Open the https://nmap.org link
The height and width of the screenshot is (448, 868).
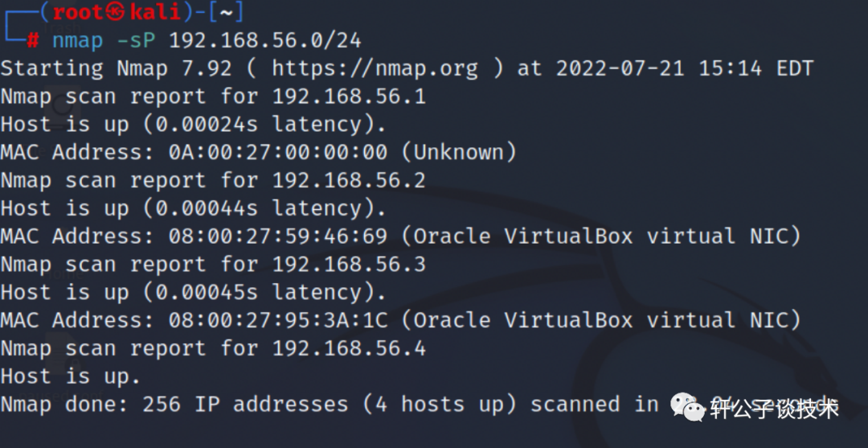coord(375,68)
